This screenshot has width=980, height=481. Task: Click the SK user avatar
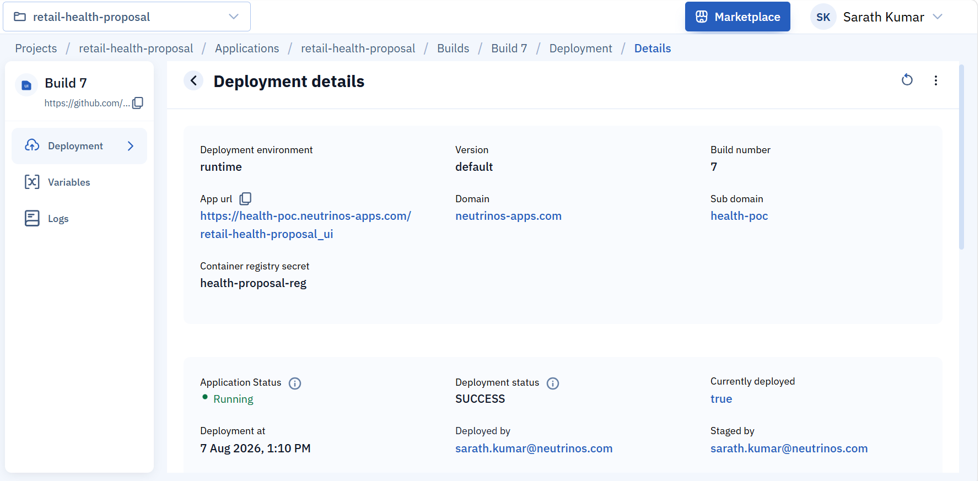click(823, 17)
